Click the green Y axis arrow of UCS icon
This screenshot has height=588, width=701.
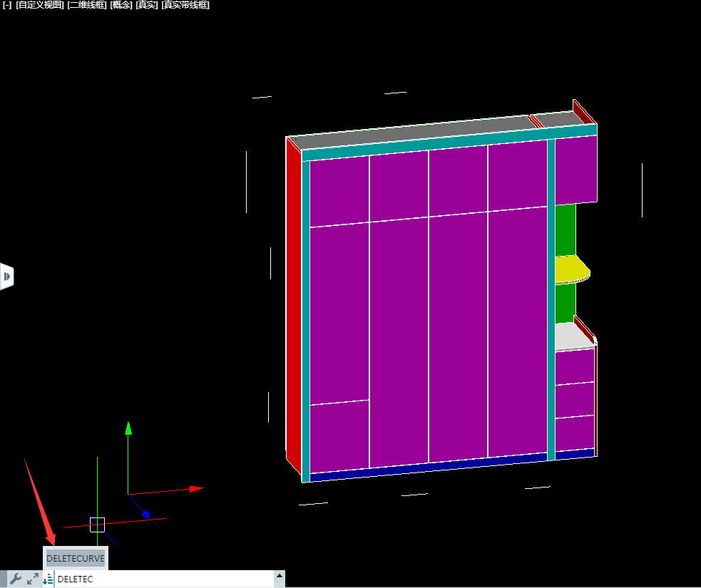(128, 428)
